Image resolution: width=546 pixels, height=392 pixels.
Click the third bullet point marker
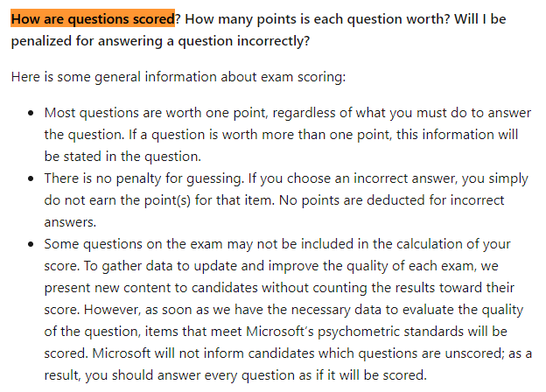(x=31, y=244)
